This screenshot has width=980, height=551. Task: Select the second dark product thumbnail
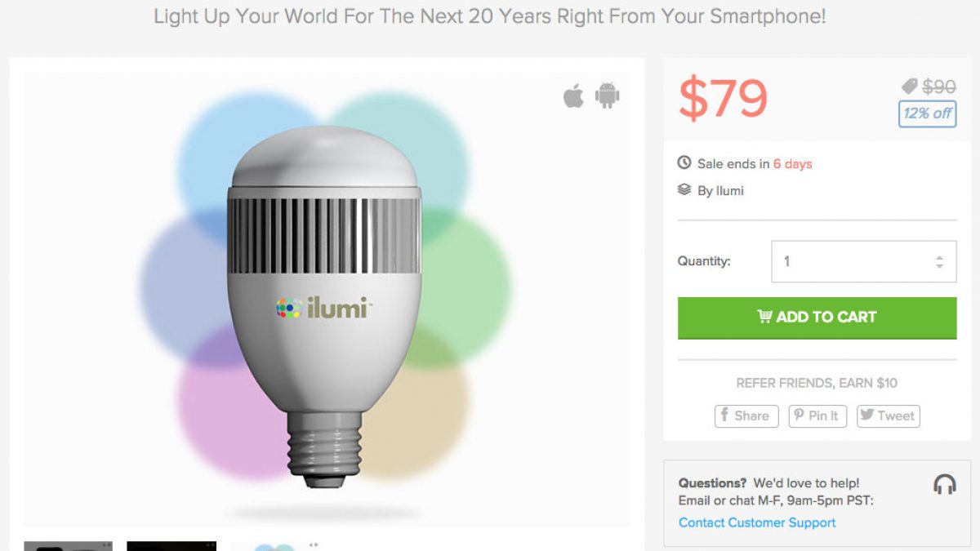tap(171, 545)
